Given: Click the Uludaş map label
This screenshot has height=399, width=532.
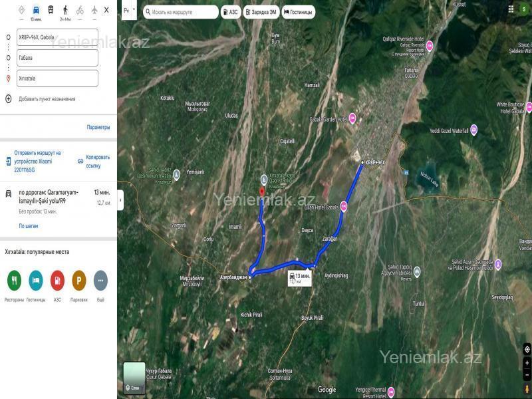Looking at the screenshot, I should point(231,116).
